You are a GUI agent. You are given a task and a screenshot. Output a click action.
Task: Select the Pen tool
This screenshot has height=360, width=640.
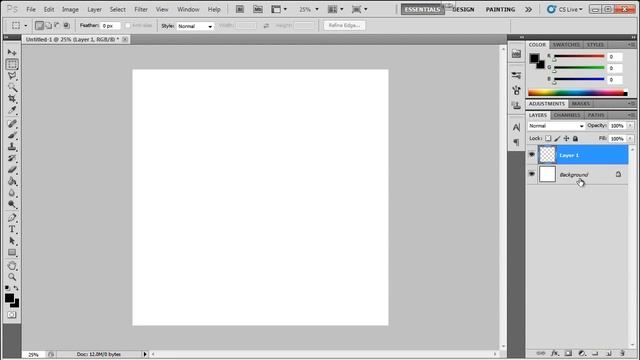click(12, 218)
